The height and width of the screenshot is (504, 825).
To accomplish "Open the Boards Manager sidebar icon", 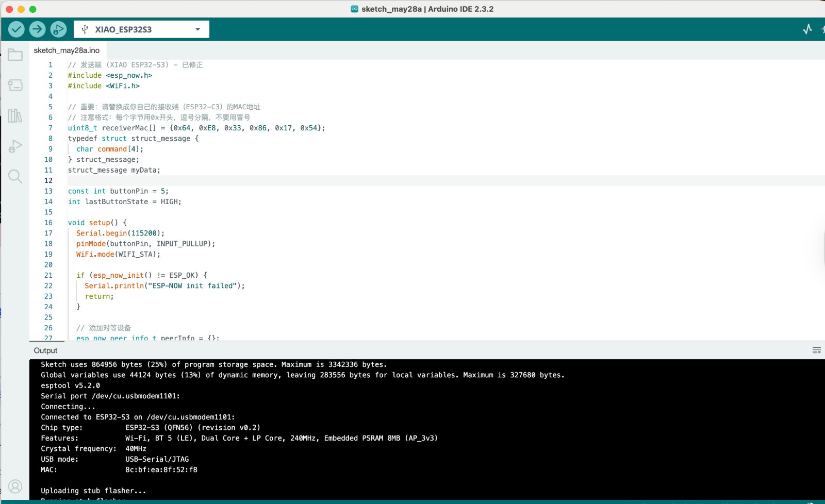I will coord(15,85).
